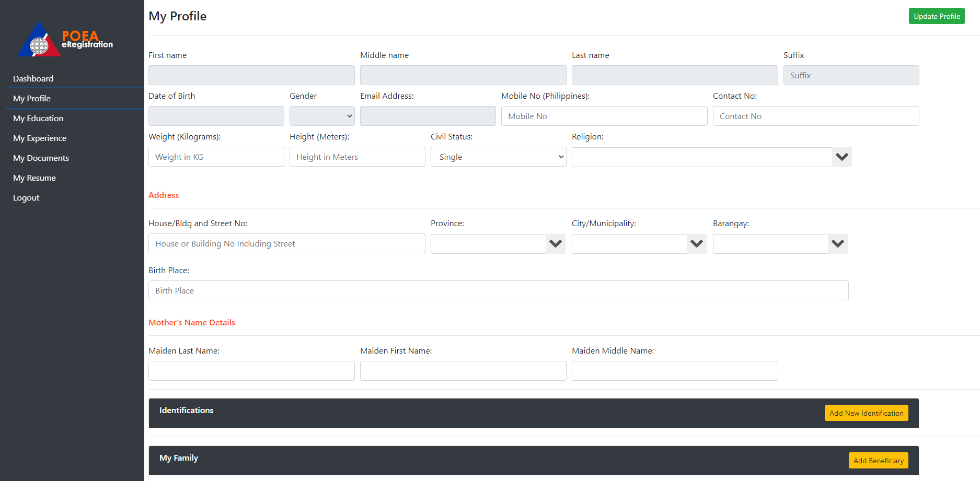Viewport: 980px width, 481px height.
Task: Go to Dashboard in sidebar
Action: [x=33, y=79]
